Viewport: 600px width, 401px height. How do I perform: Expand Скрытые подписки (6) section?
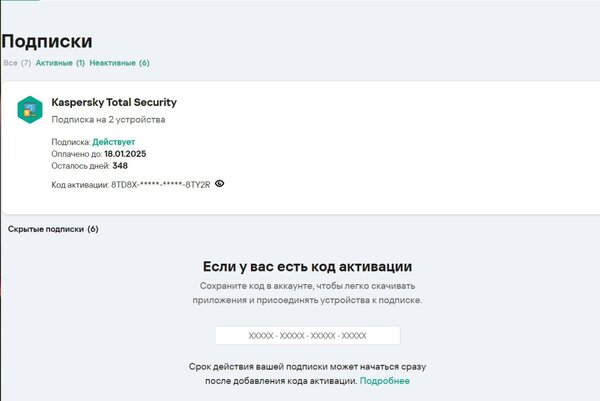[x=53, y=229]
